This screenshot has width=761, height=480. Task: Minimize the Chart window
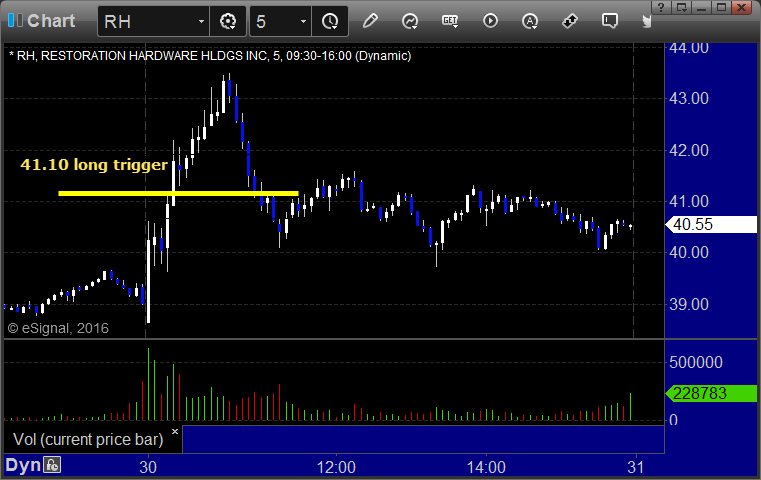pyautogui.click(x=701, y=7)
